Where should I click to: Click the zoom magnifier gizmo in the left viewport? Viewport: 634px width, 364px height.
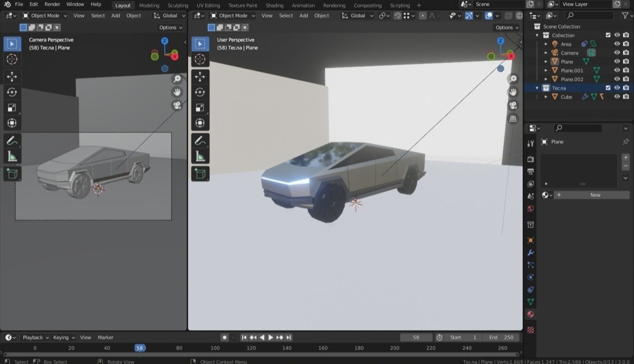(177, 79)
